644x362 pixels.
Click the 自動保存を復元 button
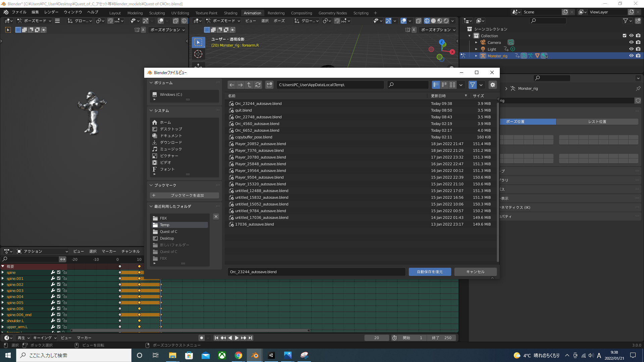430,272
